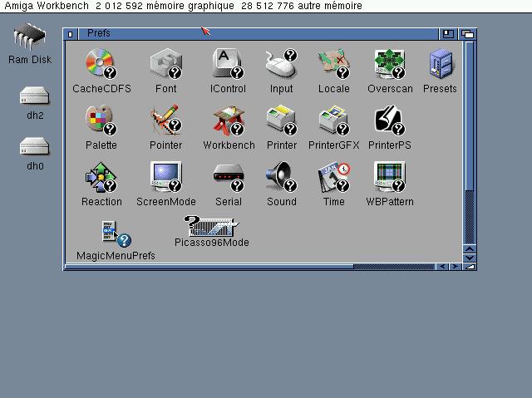Select the PrinterGFX icon
This screenshot has height=398, width=532.
pyautogui.click(x=334, y=120)
